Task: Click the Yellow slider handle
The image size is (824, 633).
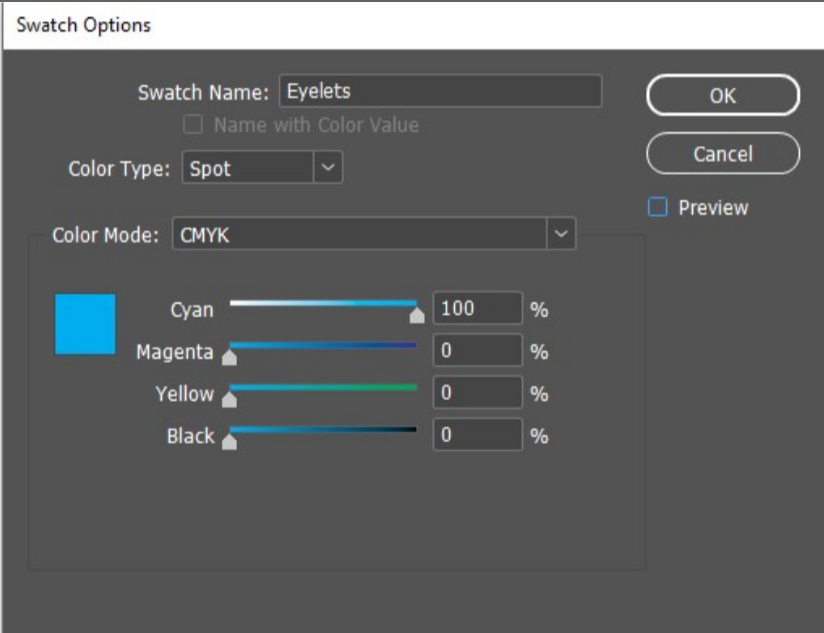Action: (229, 399)
